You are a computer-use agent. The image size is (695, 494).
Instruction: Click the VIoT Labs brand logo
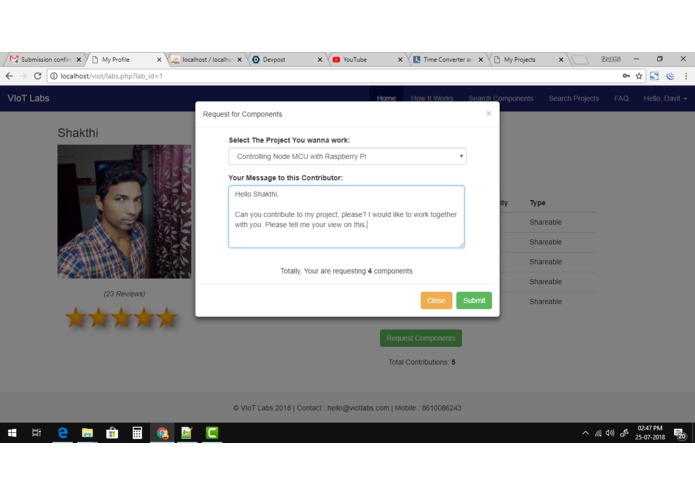coord(28,98)
